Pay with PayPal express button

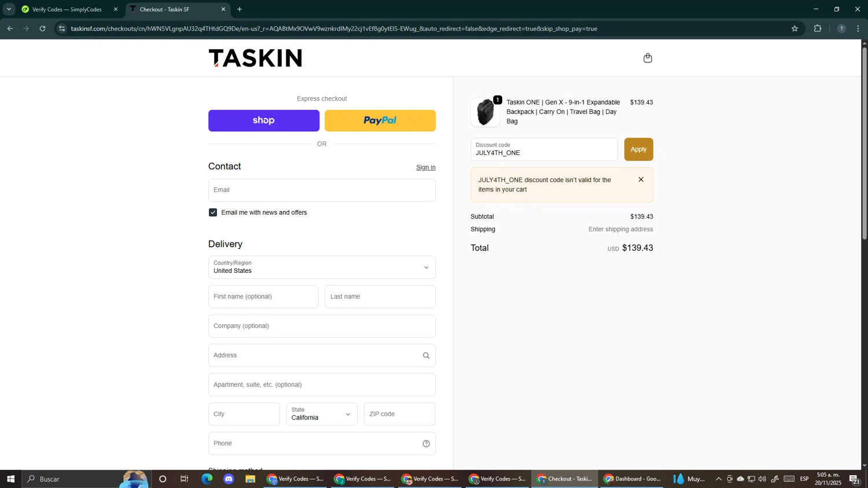pyautogui.click(x=380, y=120)
